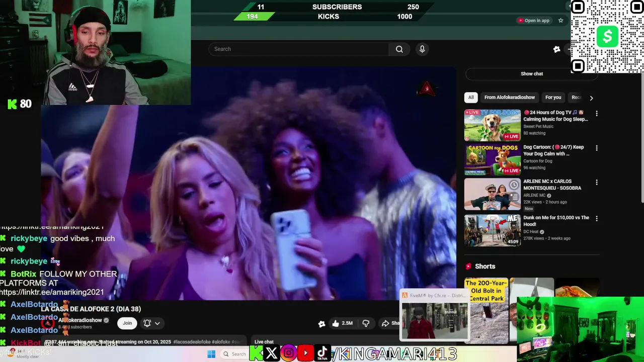644x362 pixels.
Task: Open the Live chat tab below the video
Action: point(264,342)
